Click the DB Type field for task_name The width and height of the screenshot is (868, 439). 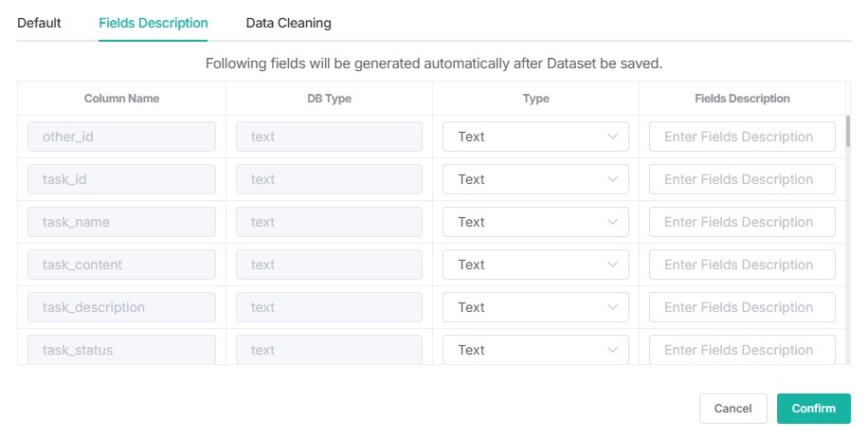[x=329, y=222]
